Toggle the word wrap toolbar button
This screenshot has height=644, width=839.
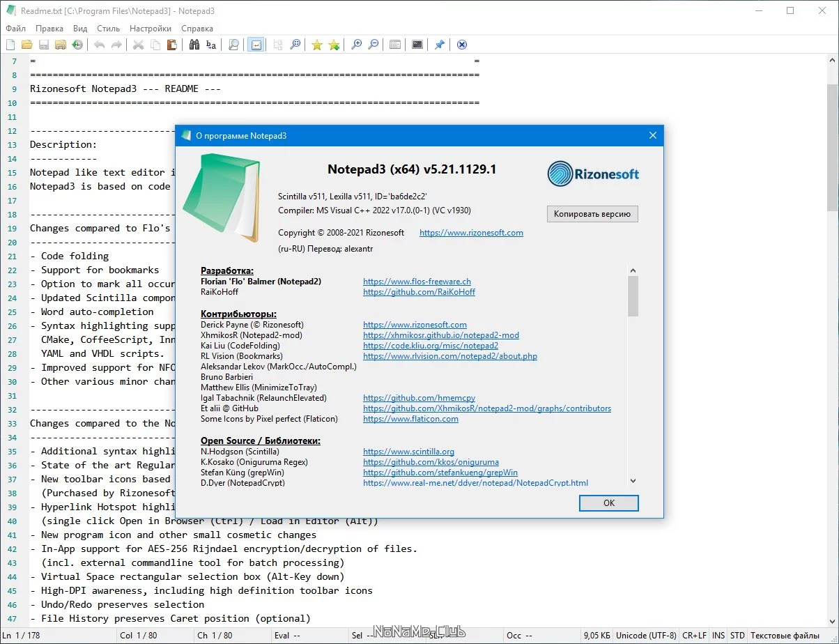(256, 45)
